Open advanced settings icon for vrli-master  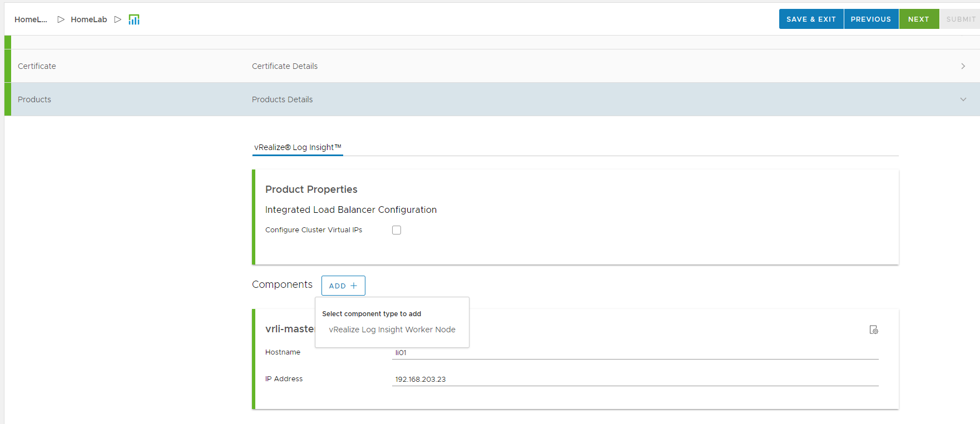tap(873, 330)
